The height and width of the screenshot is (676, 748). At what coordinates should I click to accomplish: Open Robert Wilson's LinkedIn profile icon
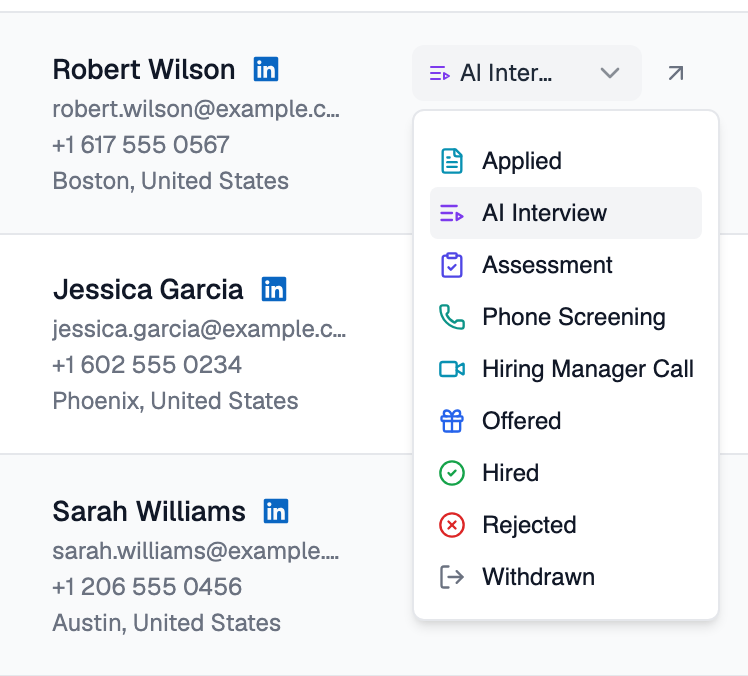[x=266, y=70]
